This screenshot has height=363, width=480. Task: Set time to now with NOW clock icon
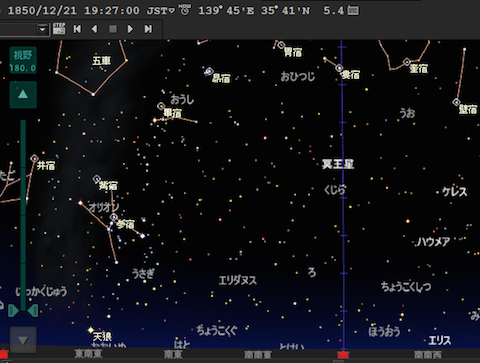[185, 10]
